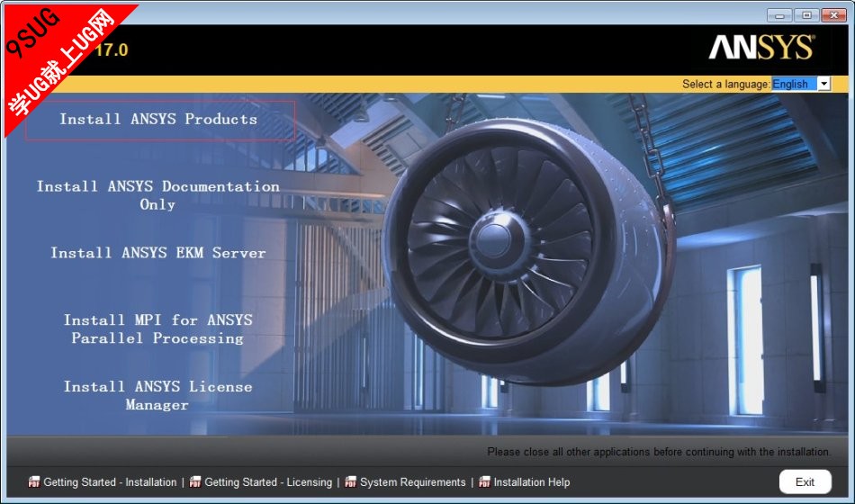
Task: Select Install ANSYS EKM Server
Action: (158, 253)
